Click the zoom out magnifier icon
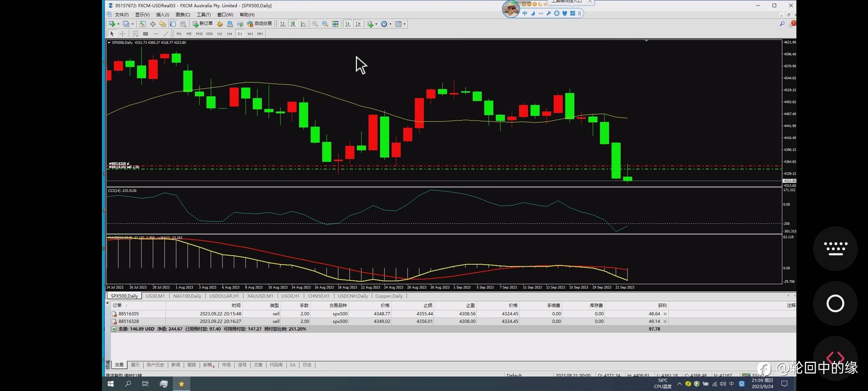The width and height of the screenshot is (868, 391). point(325,24)
